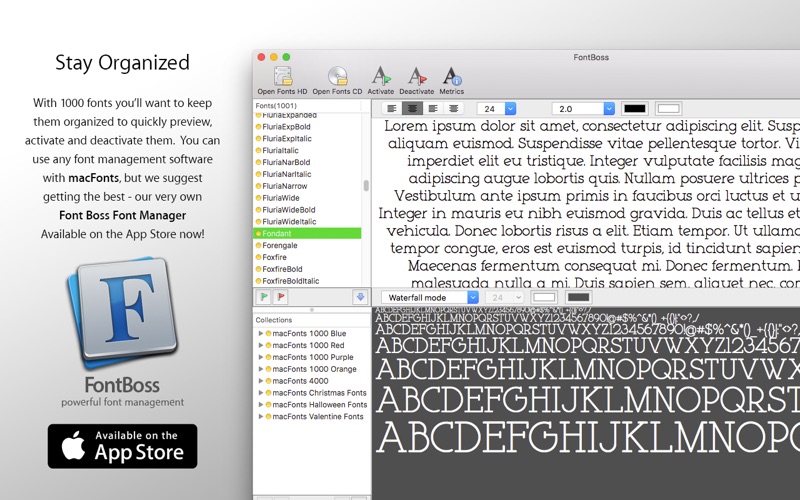The width and height of the screenshot is (800, 500).
Task: Select the Forengale font
Action: (x=307, y=245)
